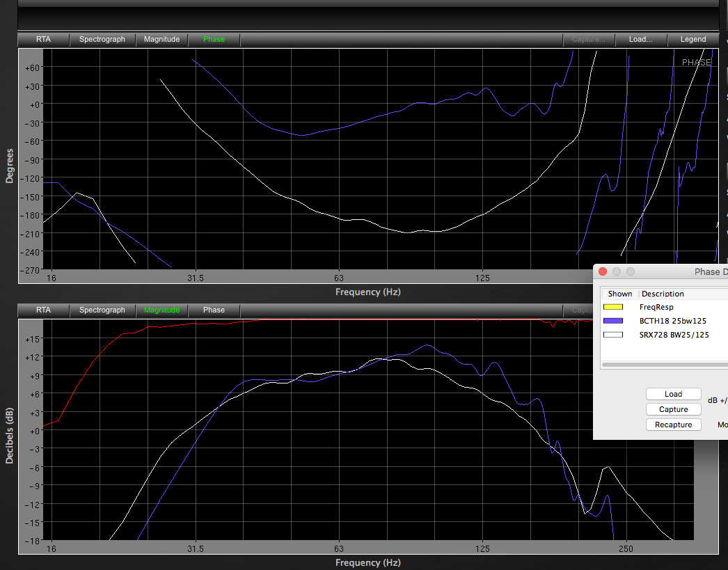The width and height of the screenshot is (728, 570).
Task: Click horizontal scrollbar in legend list
Action: click(x=665, y=365)
